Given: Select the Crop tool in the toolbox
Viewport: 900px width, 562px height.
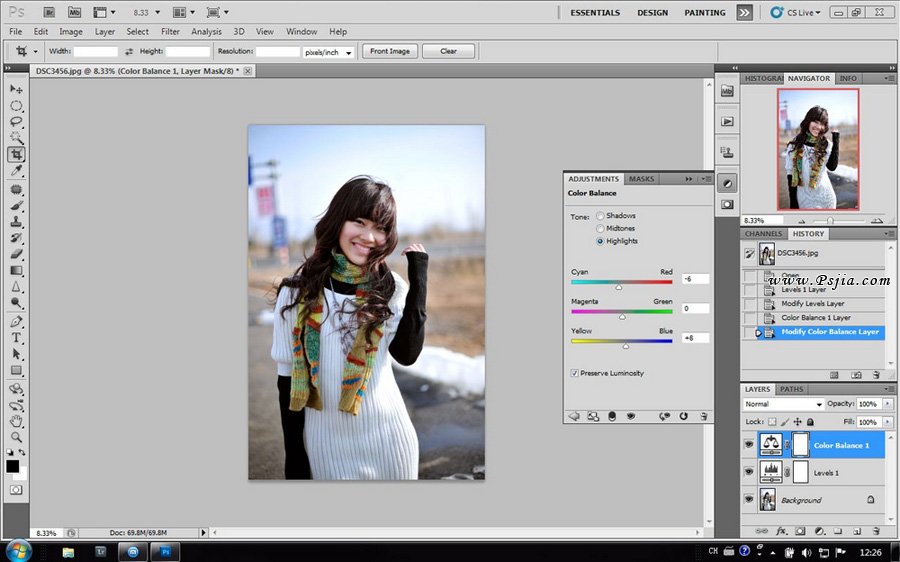Looking at the screenshot, I should point(16,155).
